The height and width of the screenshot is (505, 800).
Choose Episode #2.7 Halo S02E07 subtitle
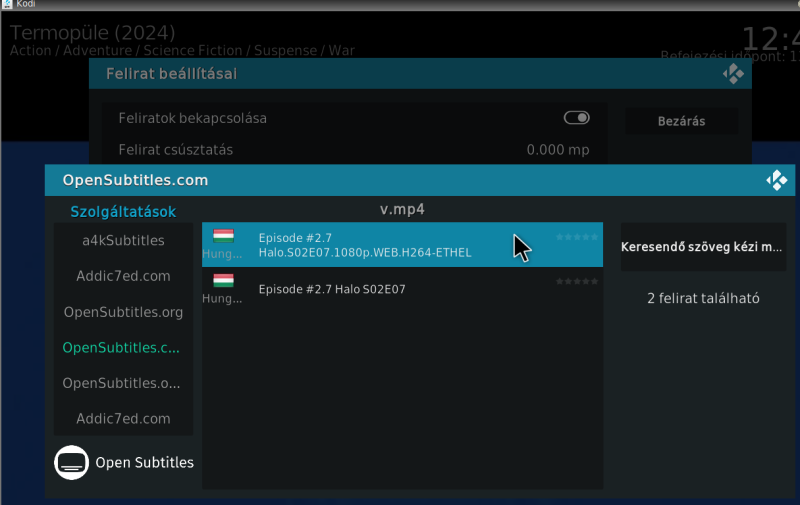402,289
